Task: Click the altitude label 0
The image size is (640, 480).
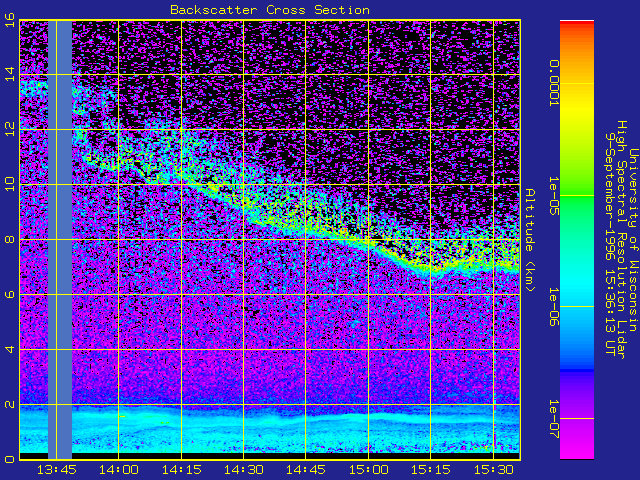Action: click(9, 459)
